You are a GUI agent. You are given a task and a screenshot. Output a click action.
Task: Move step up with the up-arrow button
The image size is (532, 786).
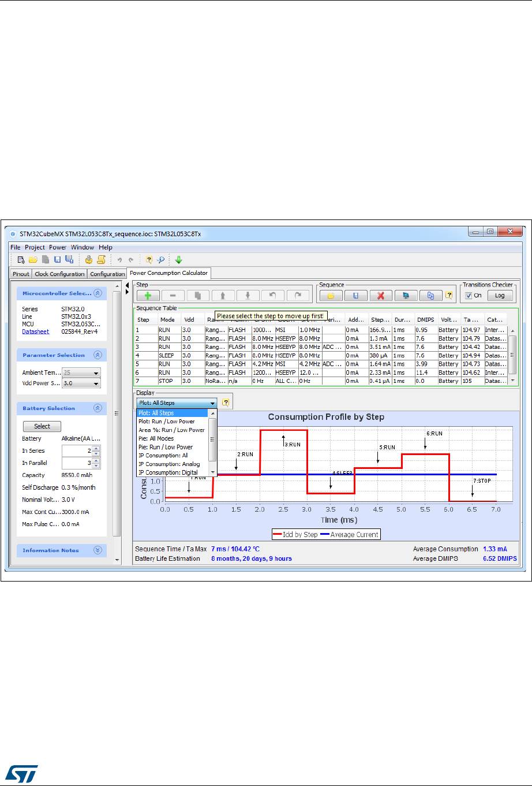(223, 295)
